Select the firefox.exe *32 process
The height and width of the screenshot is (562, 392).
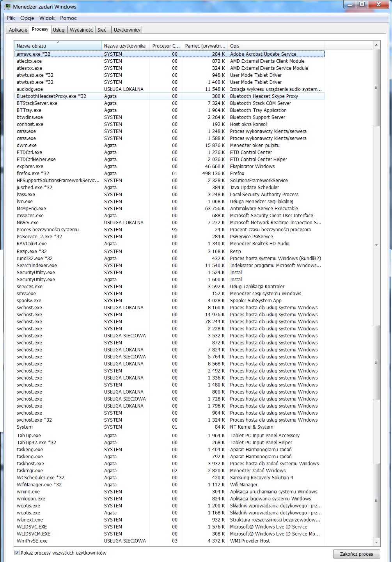169,174
